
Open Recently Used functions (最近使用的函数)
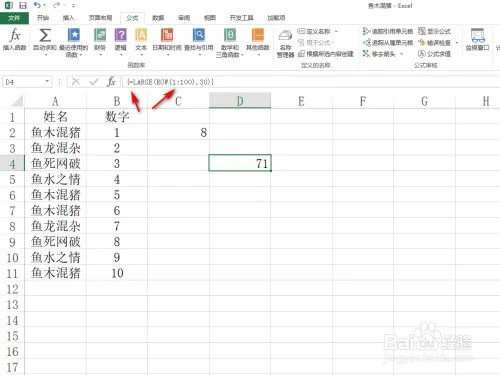[74, 42]
